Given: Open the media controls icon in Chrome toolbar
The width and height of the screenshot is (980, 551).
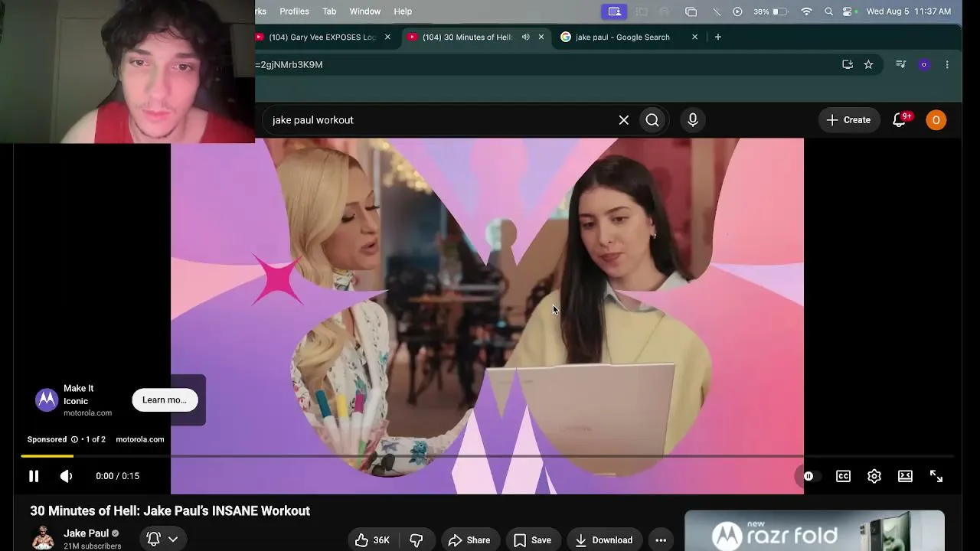Looking at the screenshot, I should (x=901, y=65).
